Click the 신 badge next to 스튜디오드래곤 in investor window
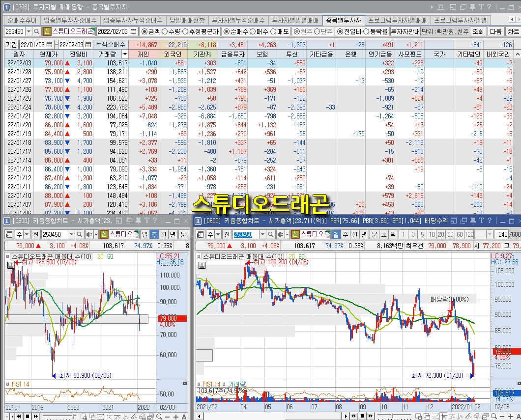Screen dimensions: 521x420 coord(47,31)
